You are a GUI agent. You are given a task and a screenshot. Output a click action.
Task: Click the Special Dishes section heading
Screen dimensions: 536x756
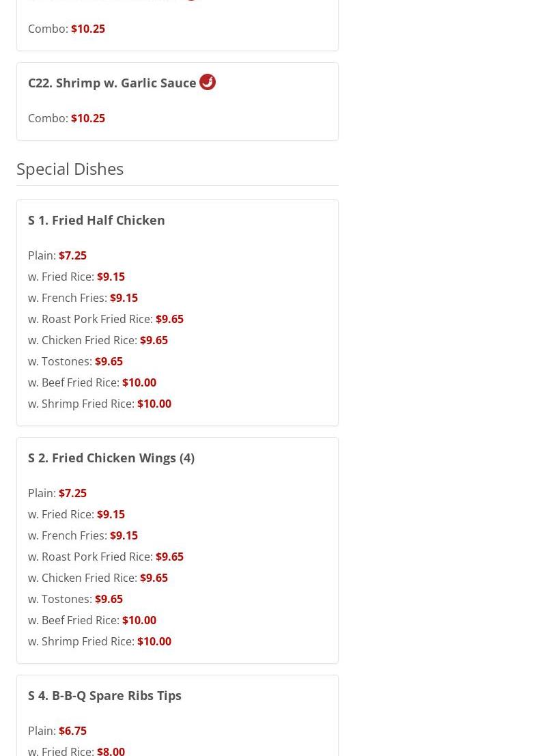pos(70,169)
